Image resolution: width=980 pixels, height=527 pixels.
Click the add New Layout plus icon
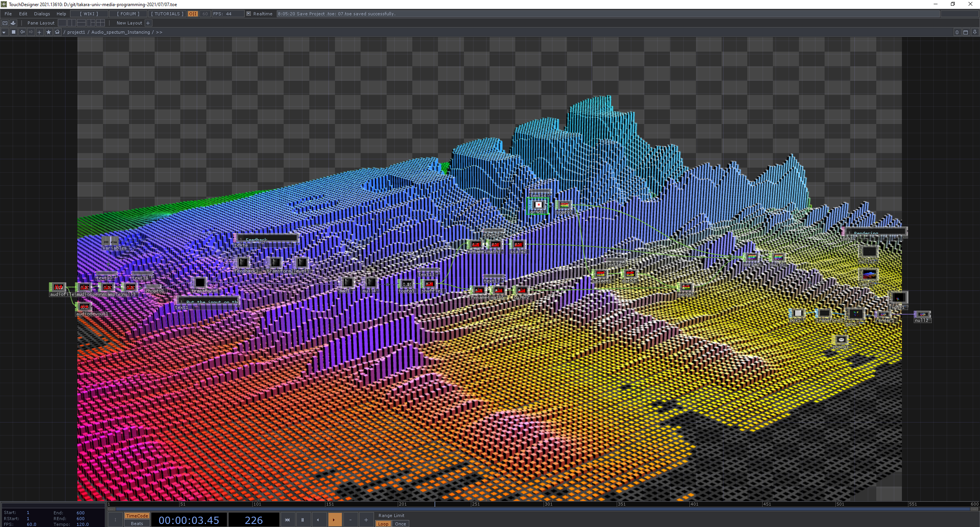tap(148, 23)
